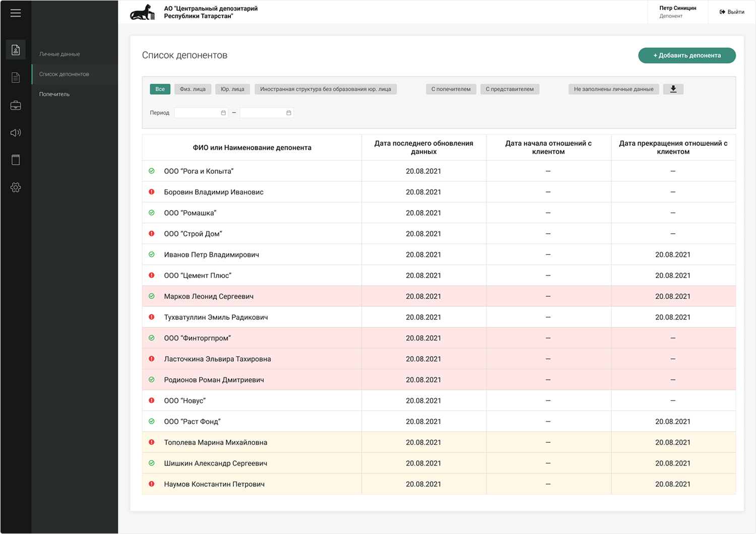
Task: Select the "Все" filter chip
Action: point(160,89)
